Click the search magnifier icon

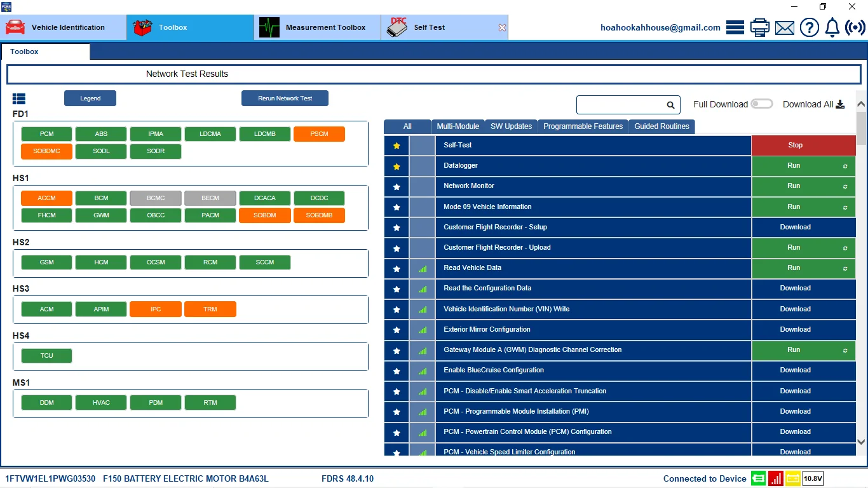[670, 105]
